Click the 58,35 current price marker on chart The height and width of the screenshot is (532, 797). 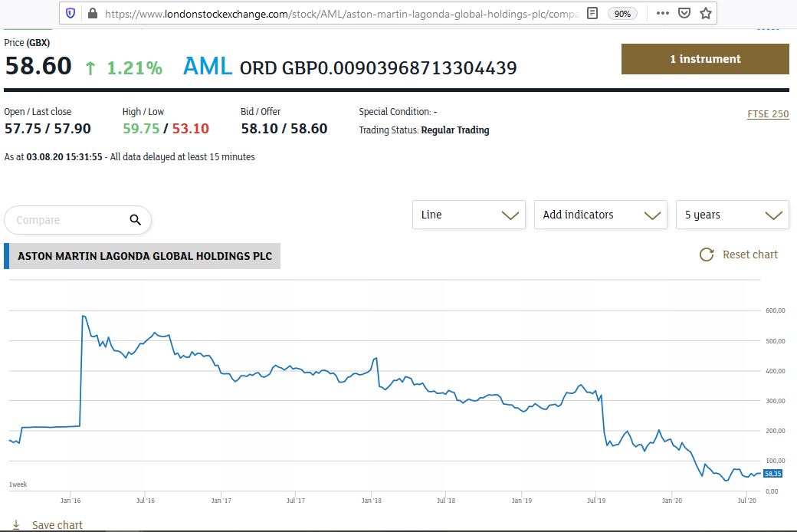tap(772, 474)
